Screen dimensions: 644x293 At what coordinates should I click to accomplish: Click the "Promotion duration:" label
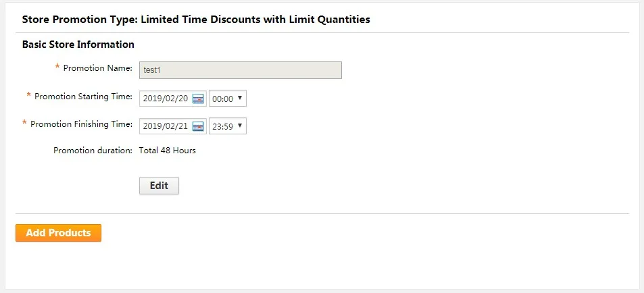point(93,151)
